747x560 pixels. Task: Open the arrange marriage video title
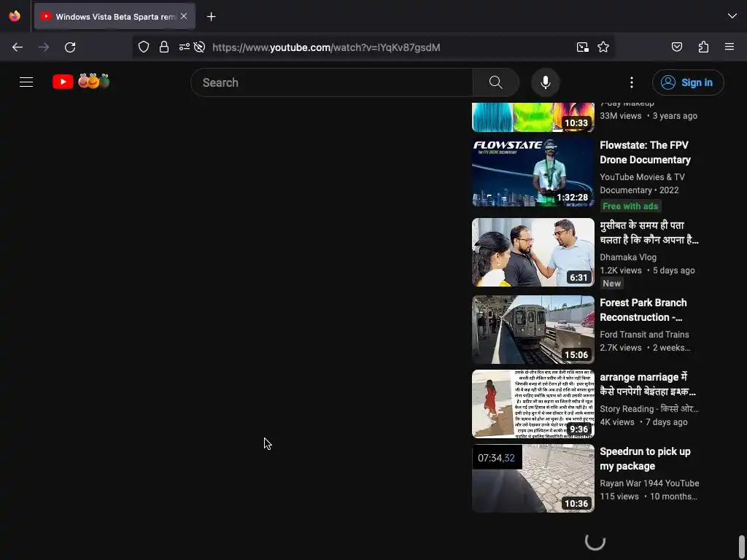click(648, 384)
